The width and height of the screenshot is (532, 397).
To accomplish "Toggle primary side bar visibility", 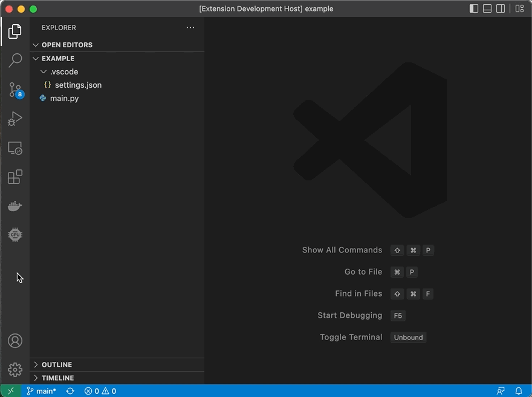I will tap(473, 8).
